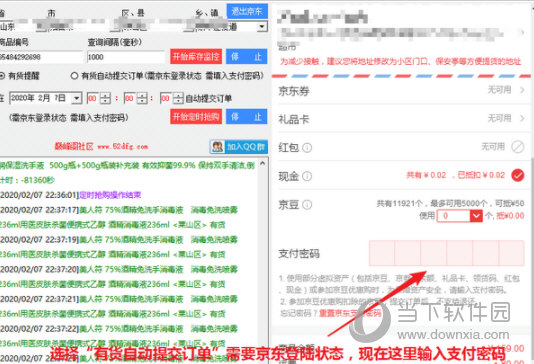534x364 pixels.
Task: Click the 查询间隔 input with 1000
Action: (126, 57)
